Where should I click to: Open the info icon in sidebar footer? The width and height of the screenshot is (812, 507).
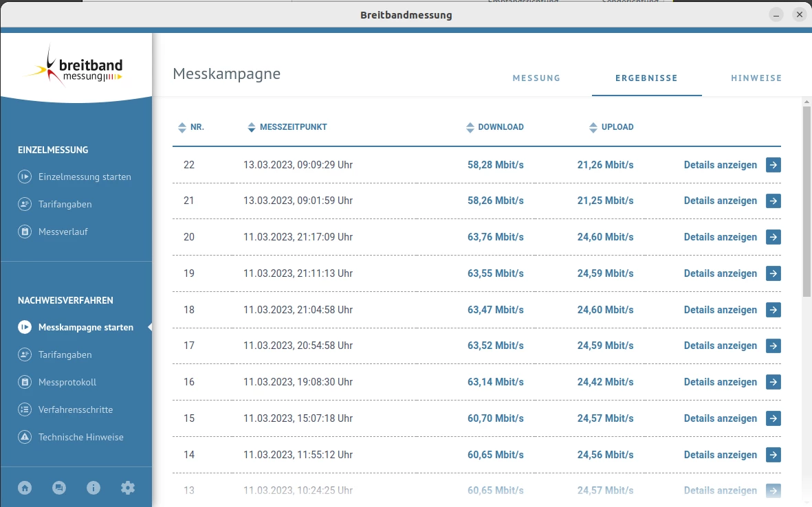click(x=94, y=487)
